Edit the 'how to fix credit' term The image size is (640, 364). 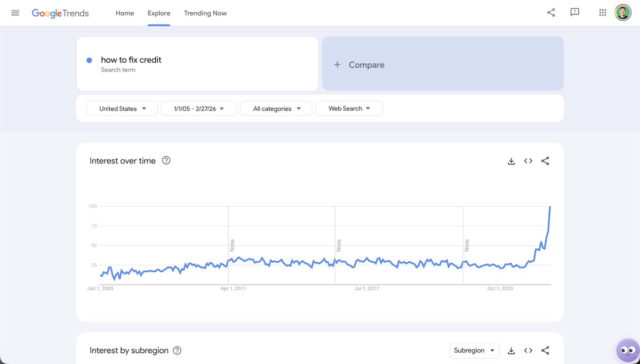[x=131, y=60]
